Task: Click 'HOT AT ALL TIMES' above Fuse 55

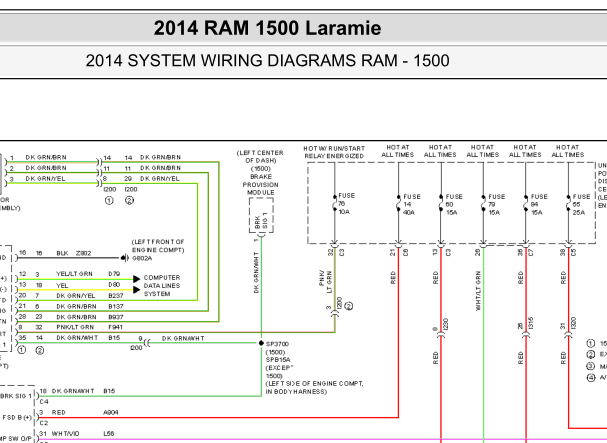Action: (x=568, y=151)
